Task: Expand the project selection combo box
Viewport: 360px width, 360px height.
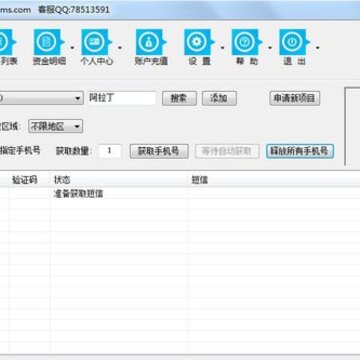Action: [41, 98]
